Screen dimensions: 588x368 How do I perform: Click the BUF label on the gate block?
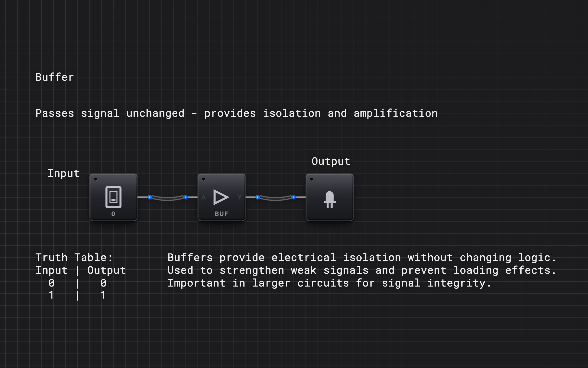click(x=221, y=214)
